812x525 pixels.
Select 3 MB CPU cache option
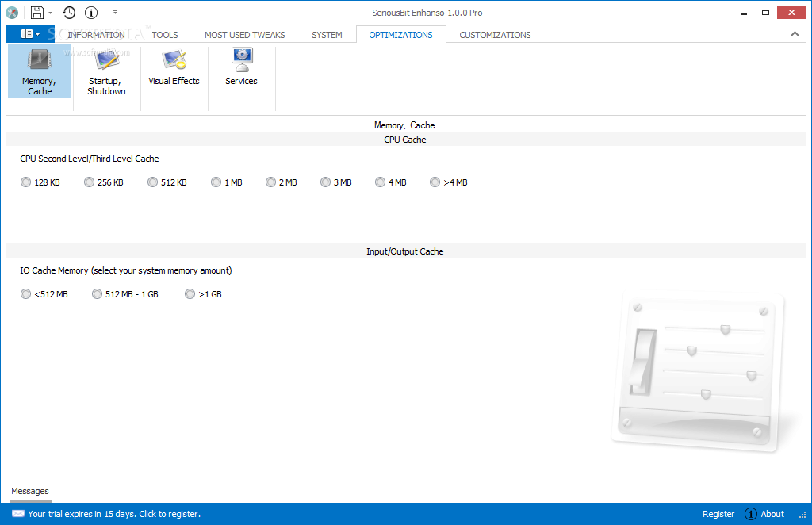click(336, 182)
